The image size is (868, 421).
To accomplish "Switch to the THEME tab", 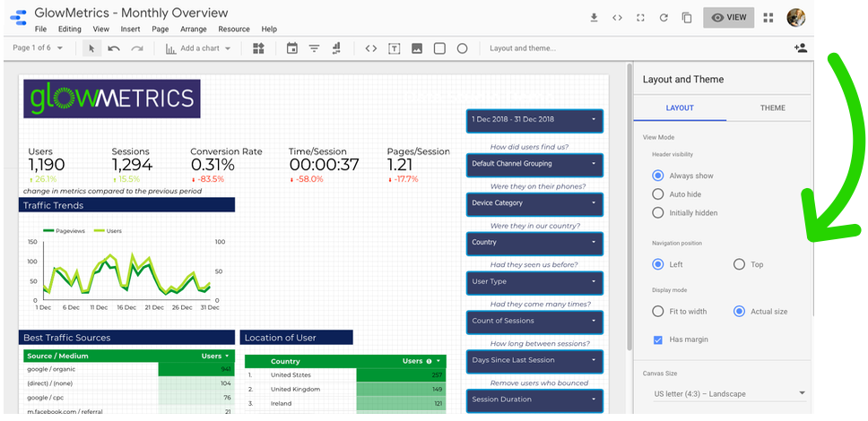I will 772,107.
